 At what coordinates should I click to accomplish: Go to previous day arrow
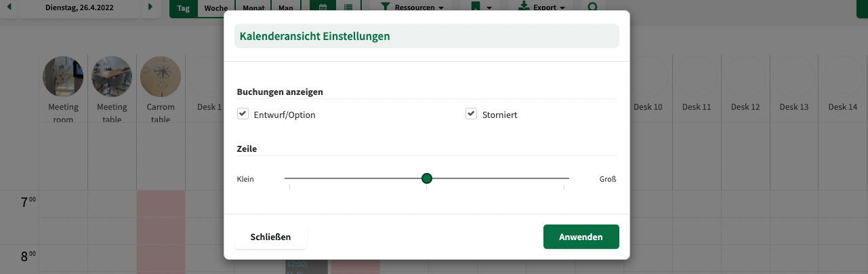pos(9,7)
